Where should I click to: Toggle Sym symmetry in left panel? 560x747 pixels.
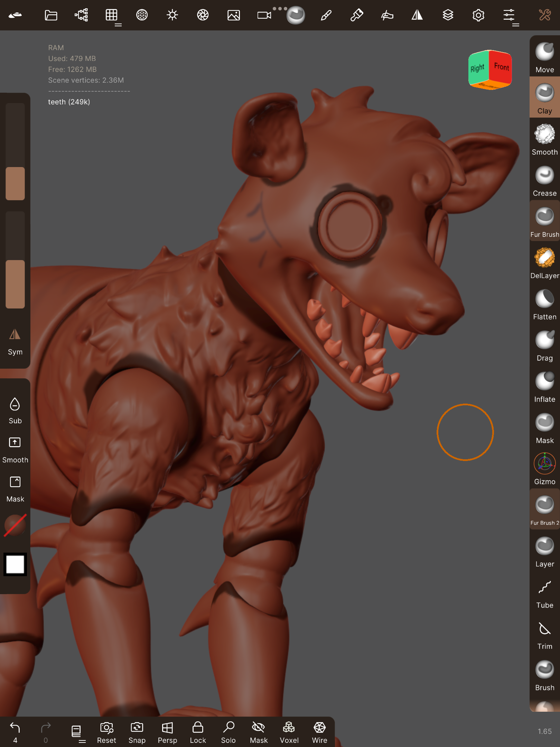coord(15,342)
